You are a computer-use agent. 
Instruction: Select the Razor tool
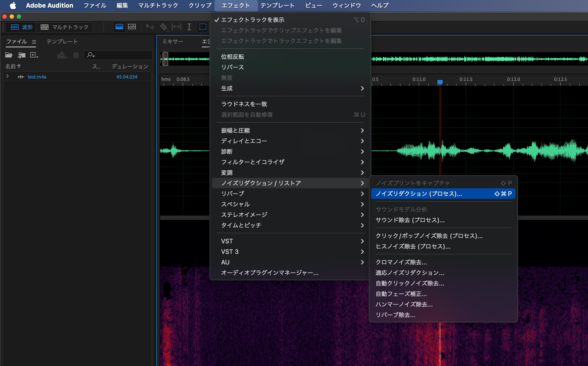[164, 27]
